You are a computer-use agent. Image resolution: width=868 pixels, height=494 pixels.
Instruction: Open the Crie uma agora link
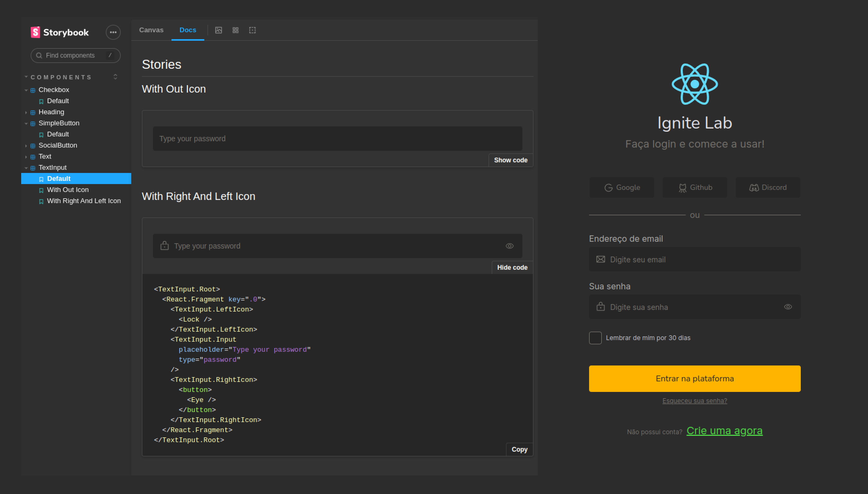pyautogui.click(x=724, y=431)
